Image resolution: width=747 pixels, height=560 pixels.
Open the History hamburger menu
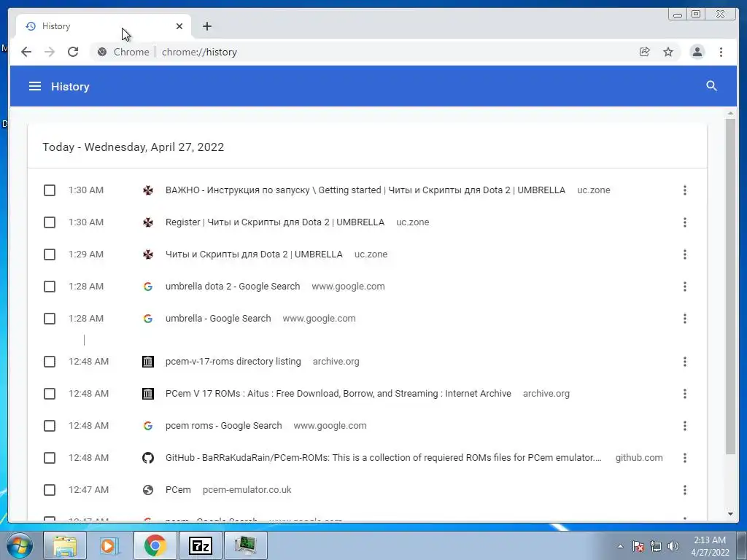pos(35,86)
